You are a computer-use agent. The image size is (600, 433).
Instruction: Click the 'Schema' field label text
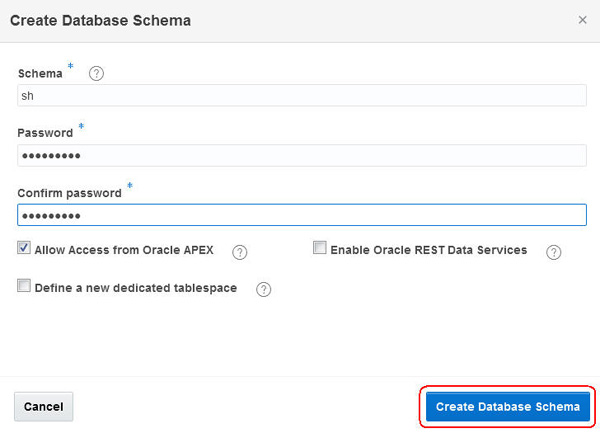click(40, 73)
